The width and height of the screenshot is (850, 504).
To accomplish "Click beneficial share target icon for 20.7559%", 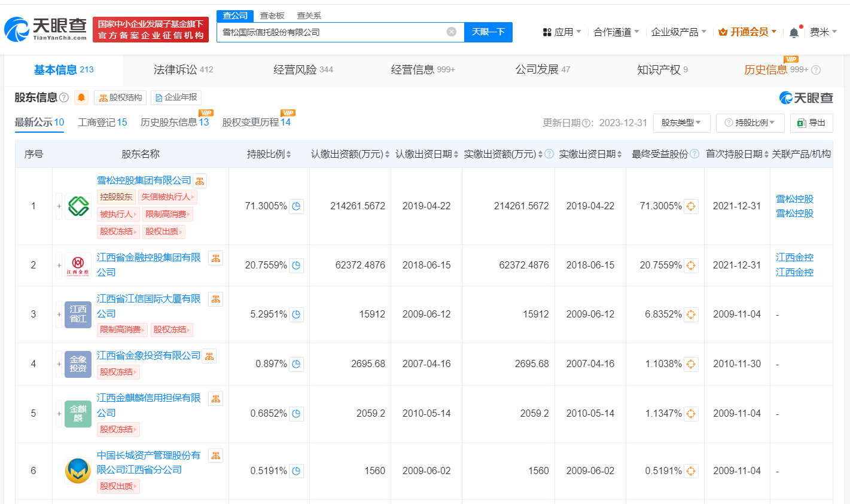I will pos(691,265).
